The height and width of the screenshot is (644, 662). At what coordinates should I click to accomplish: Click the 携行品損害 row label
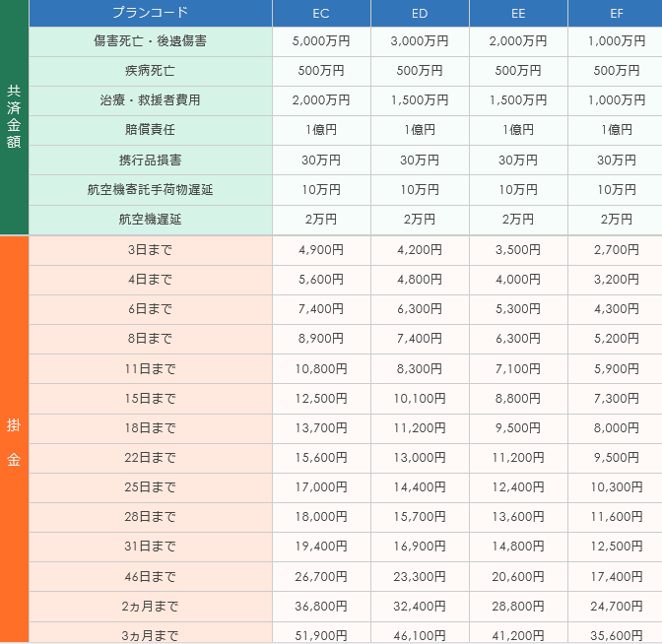[150, 160]
